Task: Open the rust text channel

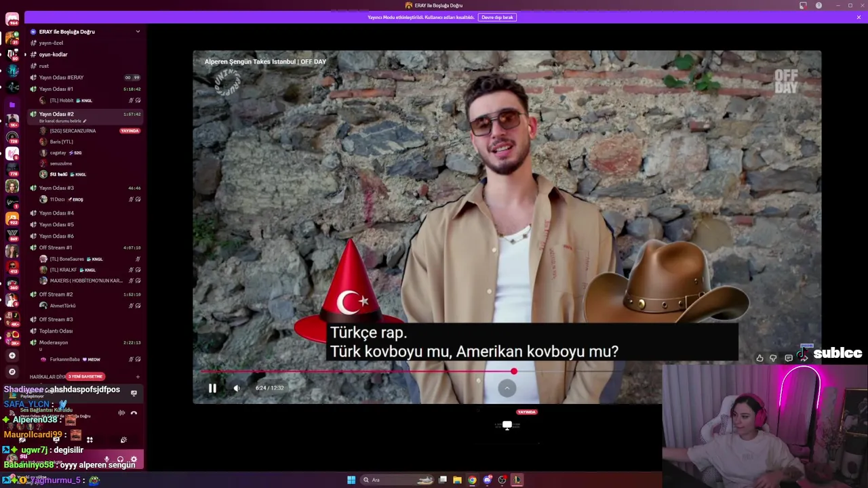Action: tap(85, 66)
